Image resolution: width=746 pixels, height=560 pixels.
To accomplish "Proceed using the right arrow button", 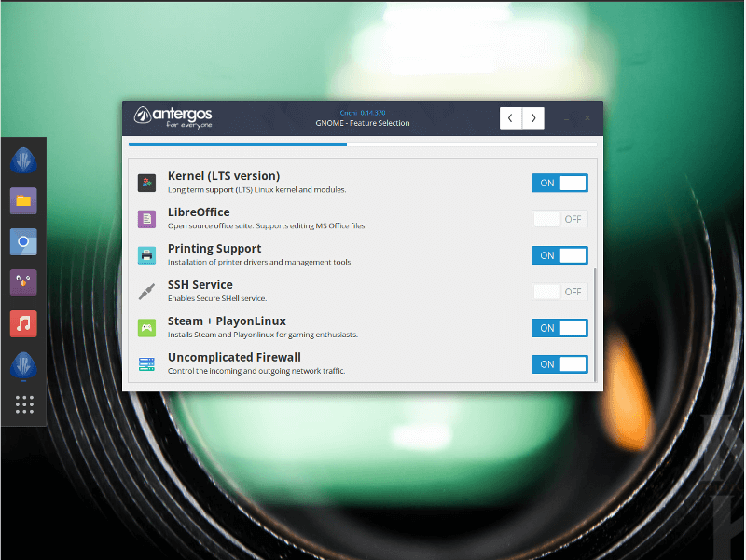I will coord(532,117).
